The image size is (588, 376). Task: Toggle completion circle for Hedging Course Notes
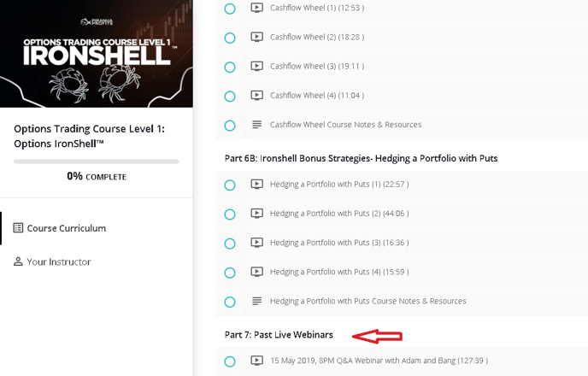[x=230, y=303]
